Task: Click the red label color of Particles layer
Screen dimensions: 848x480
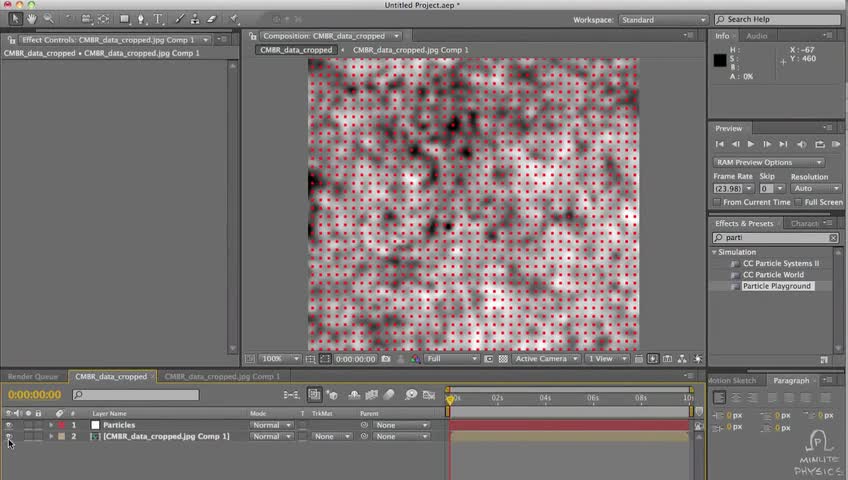Action: 61,425
